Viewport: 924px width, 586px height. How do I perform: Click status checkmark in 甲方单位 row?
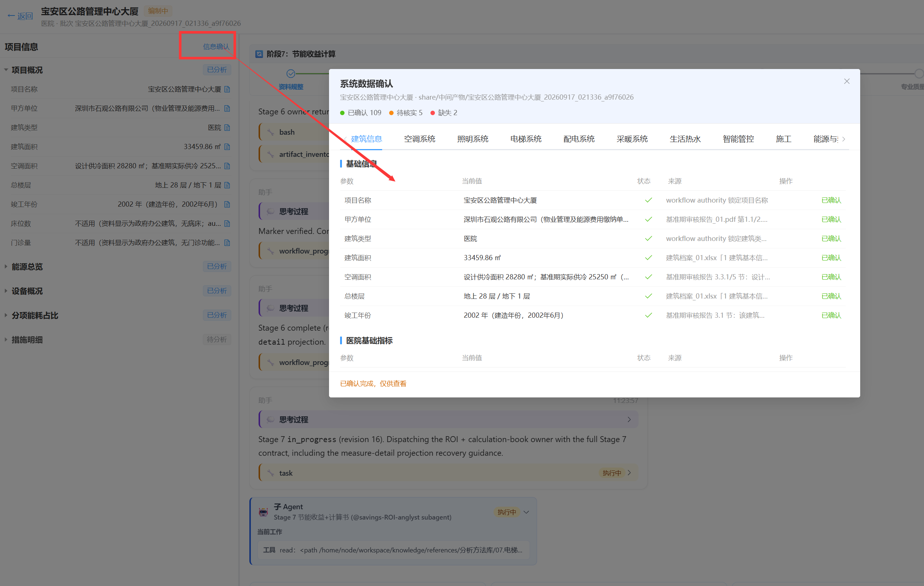pos(648,220)
